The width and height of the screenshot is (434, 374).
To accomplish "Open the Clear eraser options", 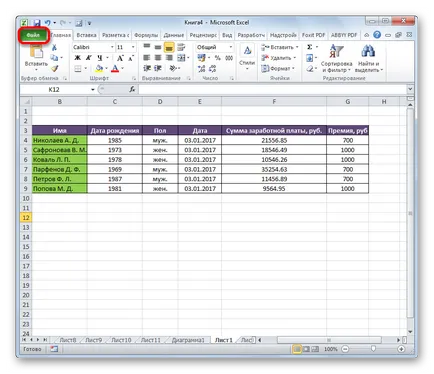I will pyautogui.click(x=310, y=69).
